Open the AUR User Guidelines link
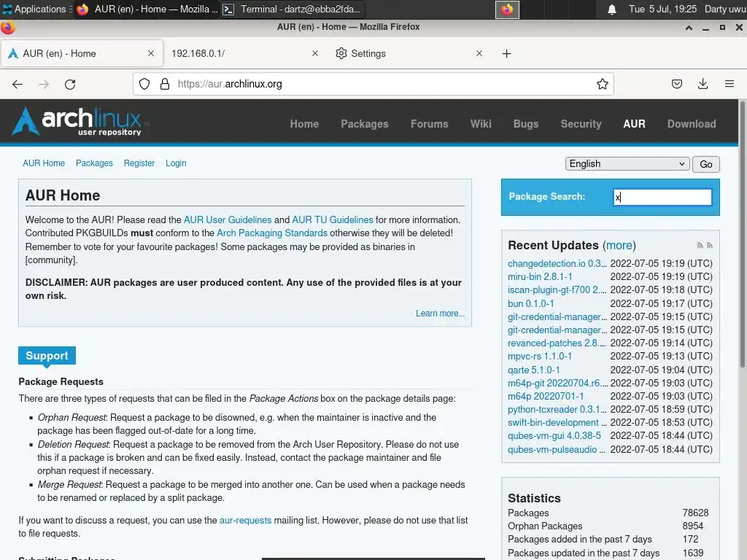Image resolution: width=747 pixels, height=560 pixels. click(x=228, y=220)
